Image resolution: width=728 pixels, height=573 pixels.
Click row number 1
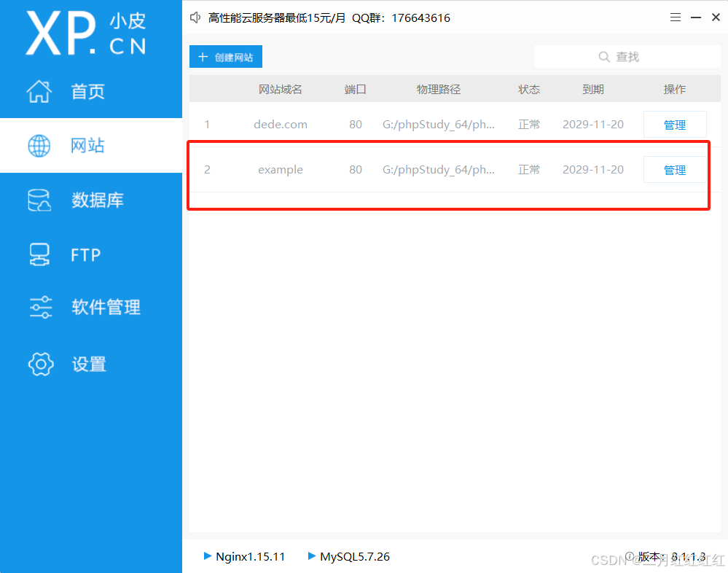(x=207, y=125)
